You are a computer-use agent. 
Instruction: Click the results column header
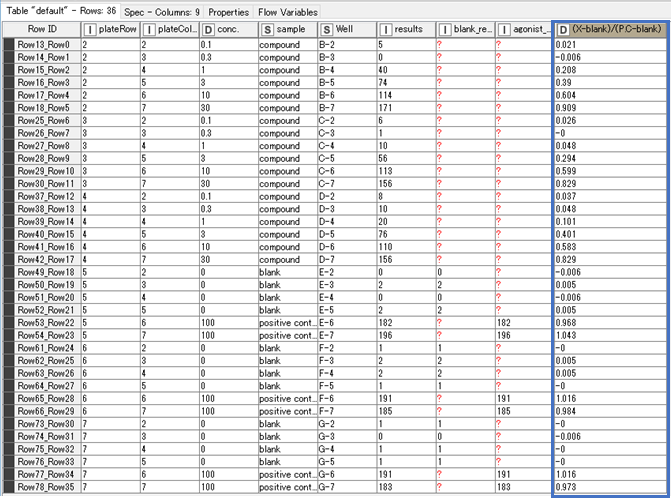point(406,29)
